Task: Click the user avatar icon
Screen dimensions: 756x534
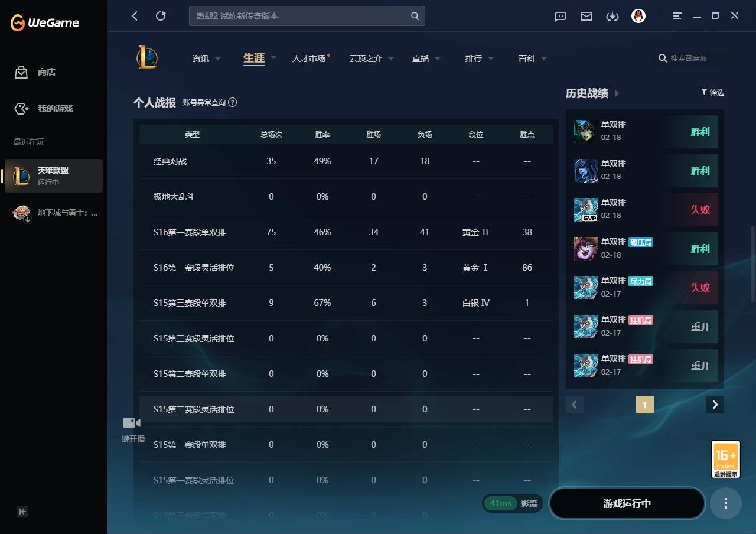Action: point(638,16)
